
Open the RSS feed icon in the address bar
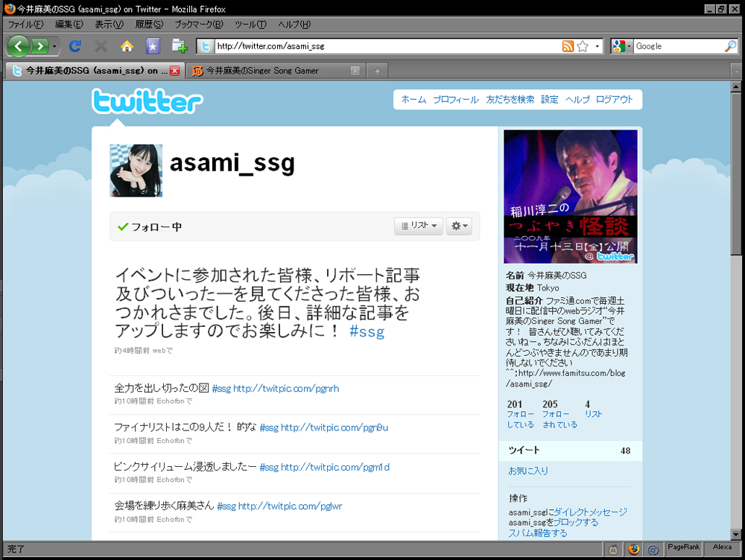click(x=568, y=45)
